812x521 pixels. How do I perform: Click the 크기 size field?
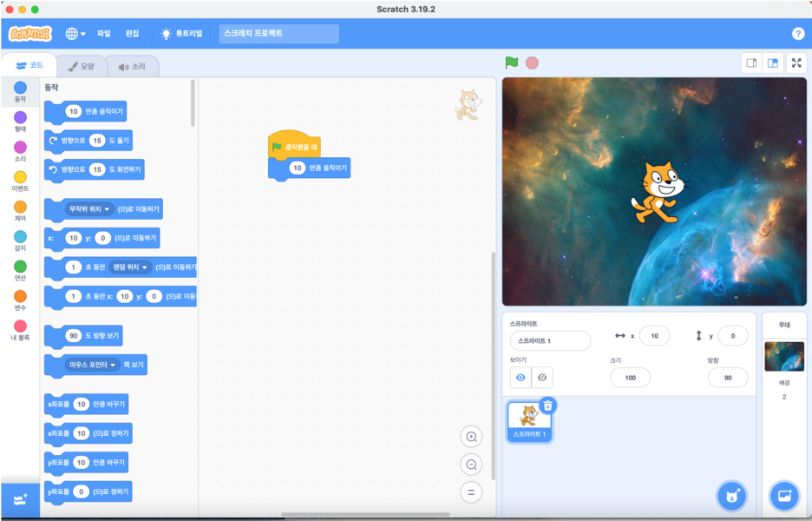[x=630, y=378]
